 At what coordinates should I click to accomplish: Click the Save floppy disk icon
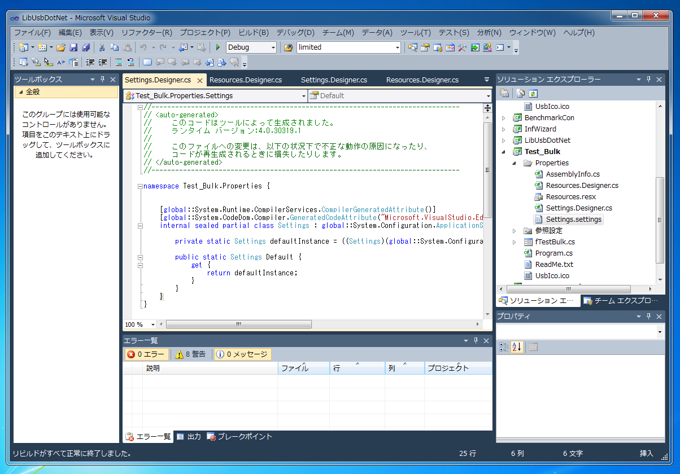coord(73,47)
